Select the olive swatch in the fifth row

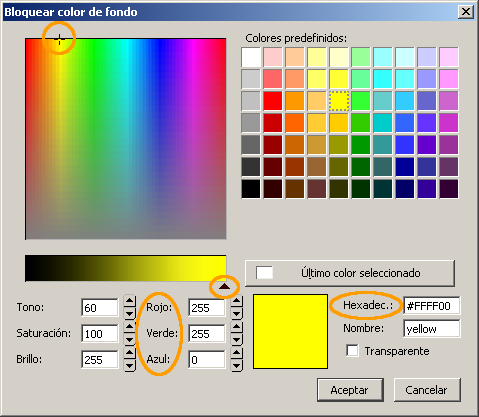click(x=339, y=145)
